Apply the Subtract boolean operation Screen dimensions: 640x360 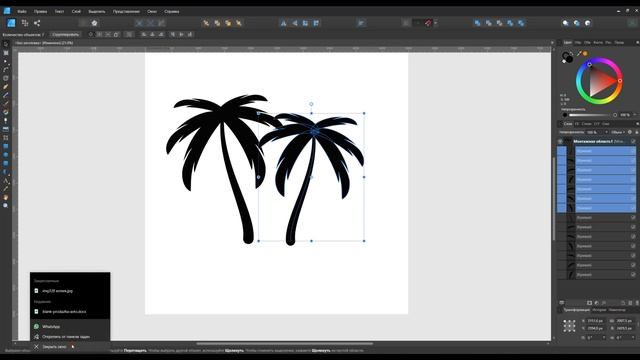[488, 23]
